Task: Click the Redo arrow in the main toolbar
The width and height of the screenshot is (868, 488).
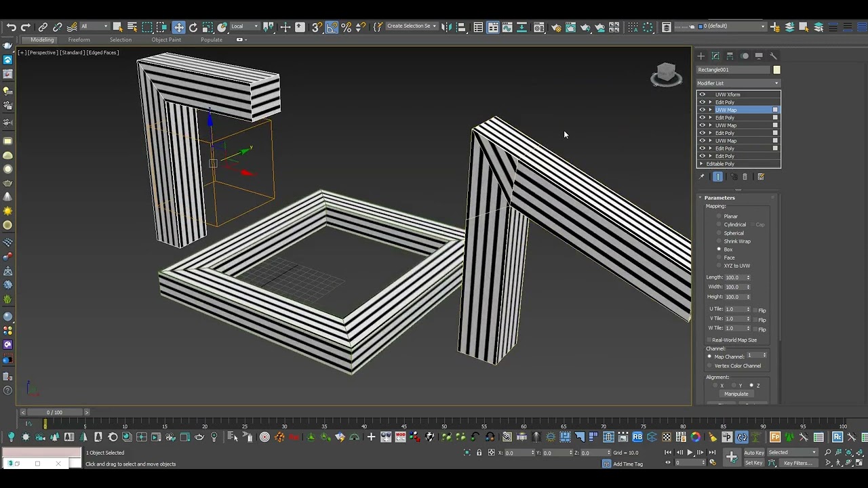Action: point(25,26)
